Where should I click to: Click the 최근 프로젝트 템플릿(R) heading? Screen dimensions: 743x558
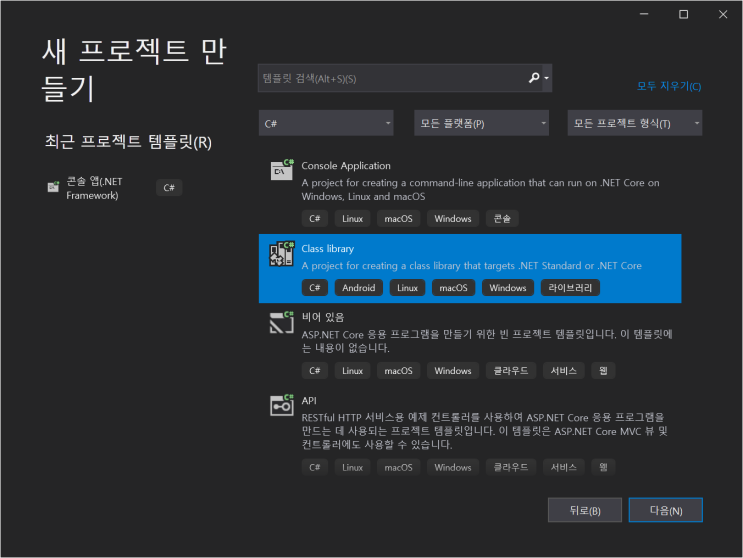128,142
